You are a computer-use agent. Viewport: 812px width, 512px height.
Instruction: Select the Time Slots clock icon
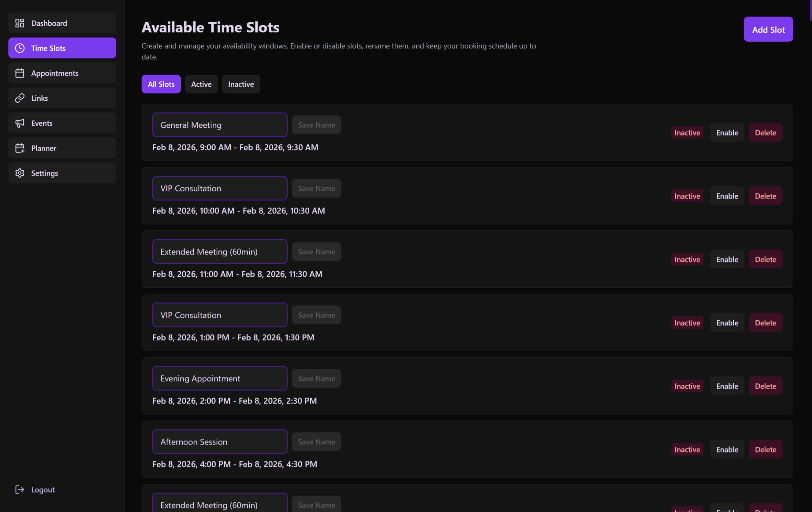(20, 48)
